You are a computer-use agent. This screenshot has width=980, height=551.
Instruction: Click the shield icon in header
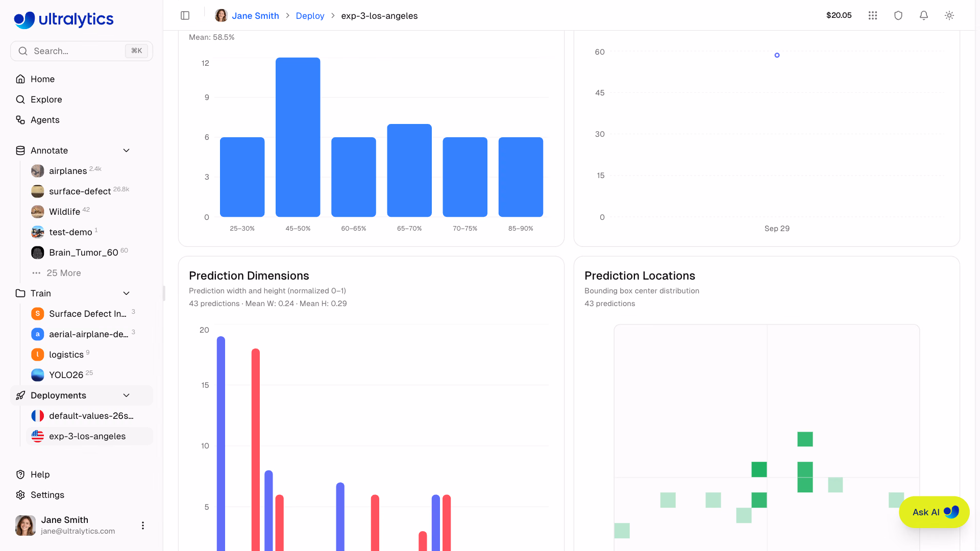coord(898,15)
